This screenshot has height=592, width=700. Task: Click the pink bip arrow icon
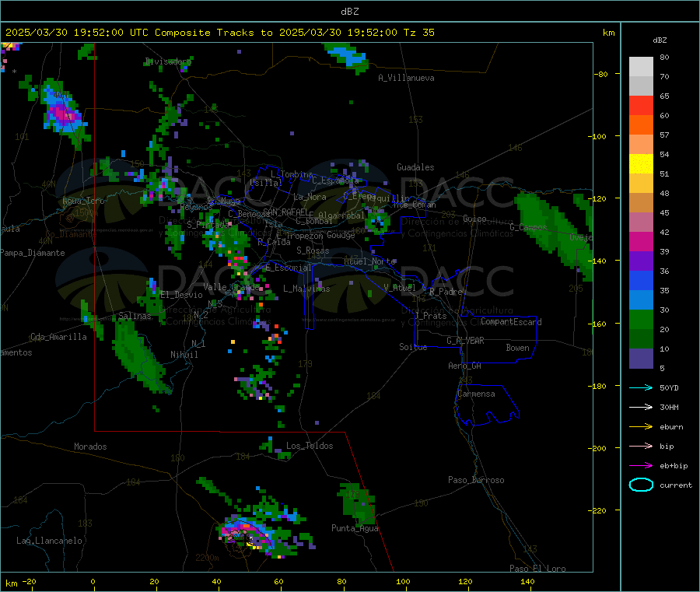(x=641, y=446)
